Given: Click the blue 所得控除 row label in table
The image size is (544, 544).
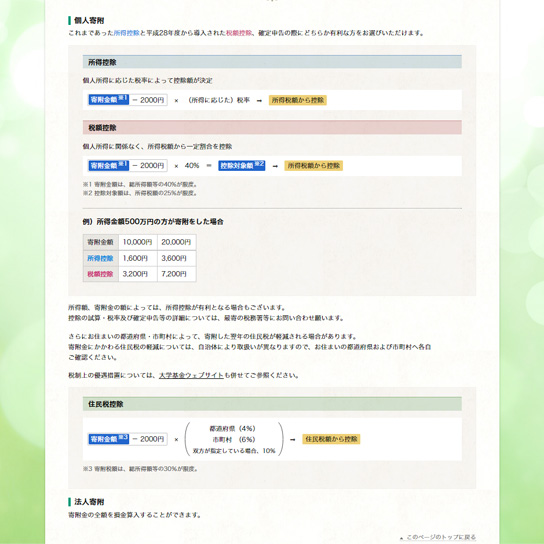Looking at the screenshot, I should 100,258.
